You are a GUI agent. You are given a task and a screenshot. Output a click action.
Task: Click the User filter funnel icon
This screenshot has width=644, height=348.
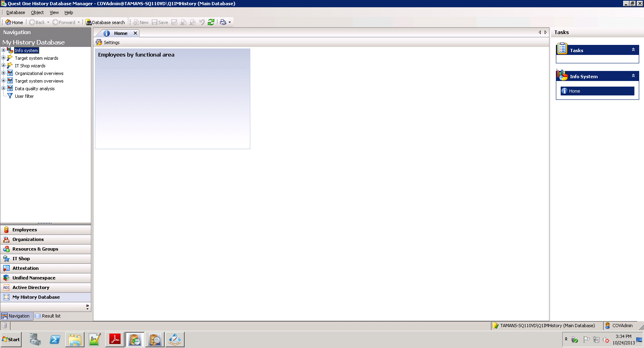(10, 96)
